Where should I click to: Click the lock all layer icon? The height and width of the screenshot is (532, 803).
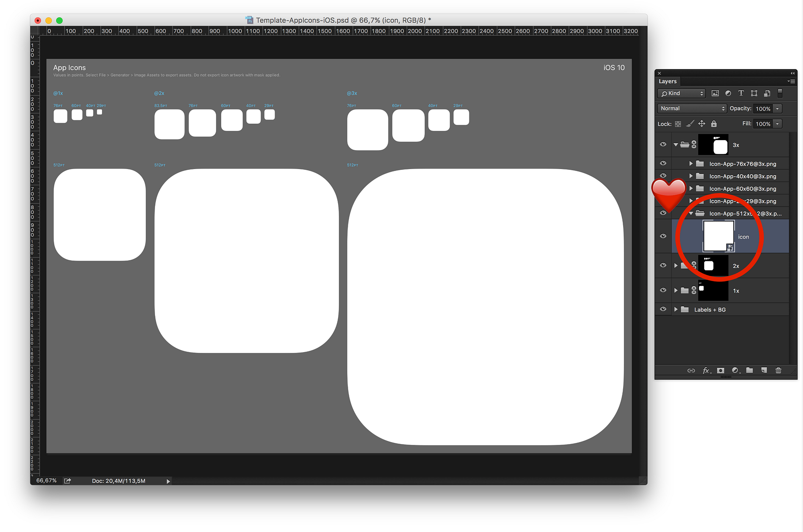(714, 124)
